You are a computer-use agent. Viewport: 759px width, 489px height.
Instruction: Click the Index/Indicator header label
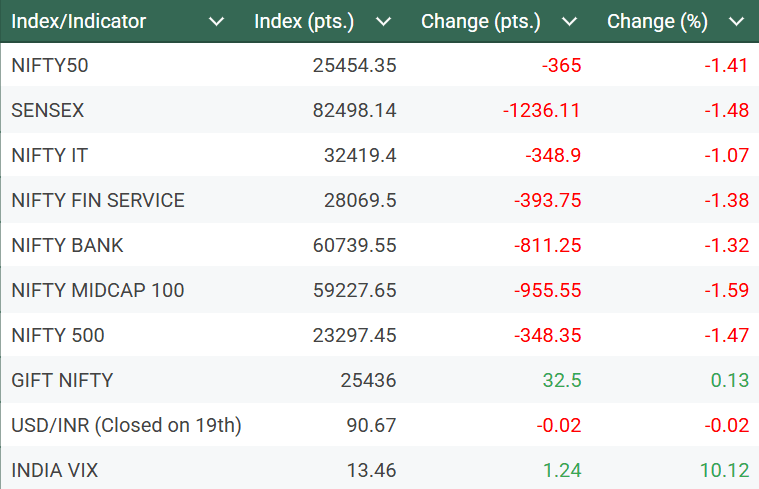coord(79,22)
